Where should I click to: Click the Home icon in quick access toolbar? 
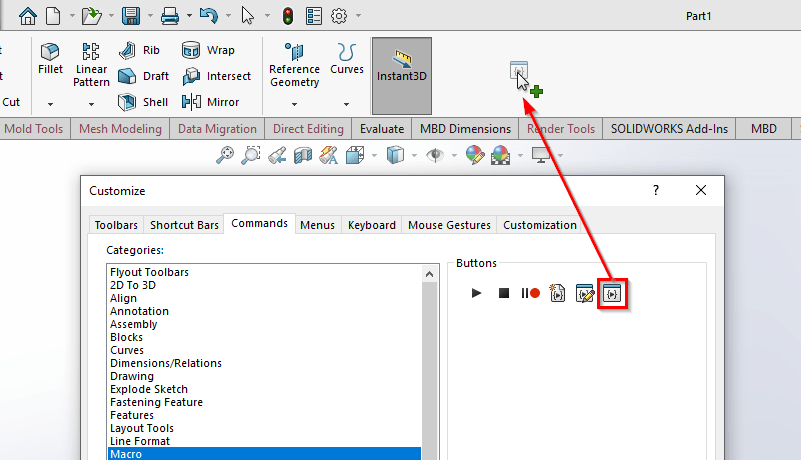pos(28,16)
